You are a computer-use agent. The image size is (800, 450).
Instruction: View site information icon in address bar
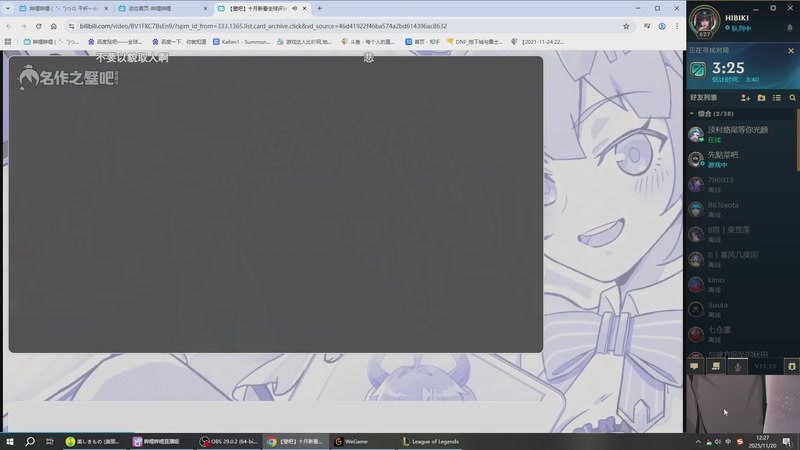click(x=71, y=26)
